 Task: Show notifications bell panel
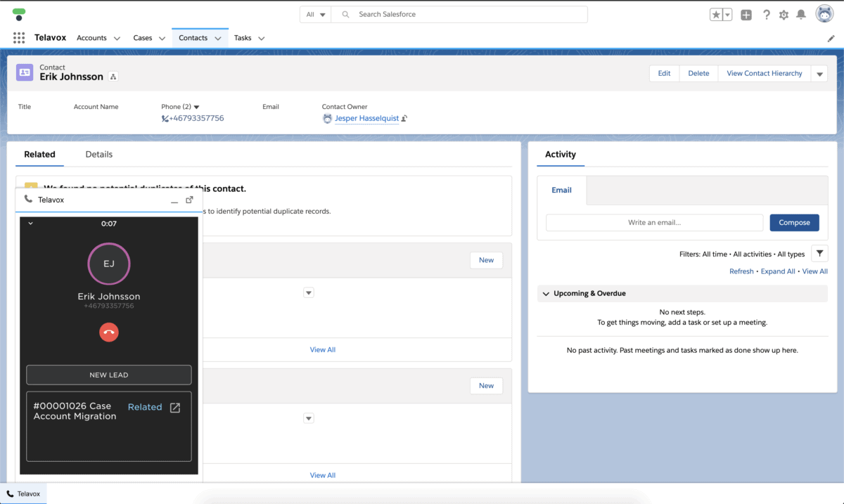coord(800,15)
